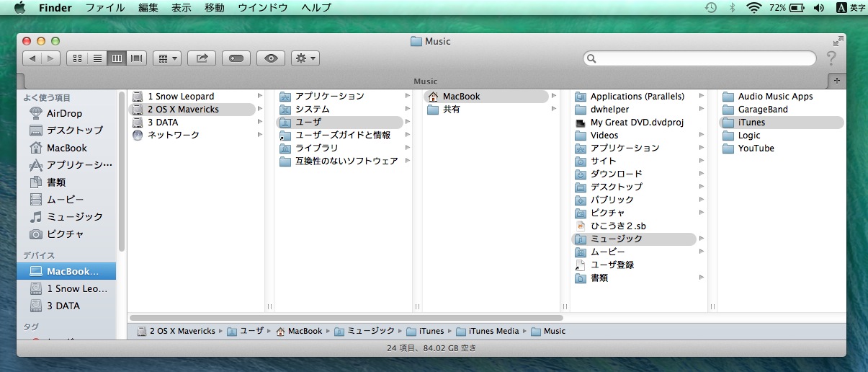Open the gear action menu
This screenshot has height=372, width=868.
[305, 58]
